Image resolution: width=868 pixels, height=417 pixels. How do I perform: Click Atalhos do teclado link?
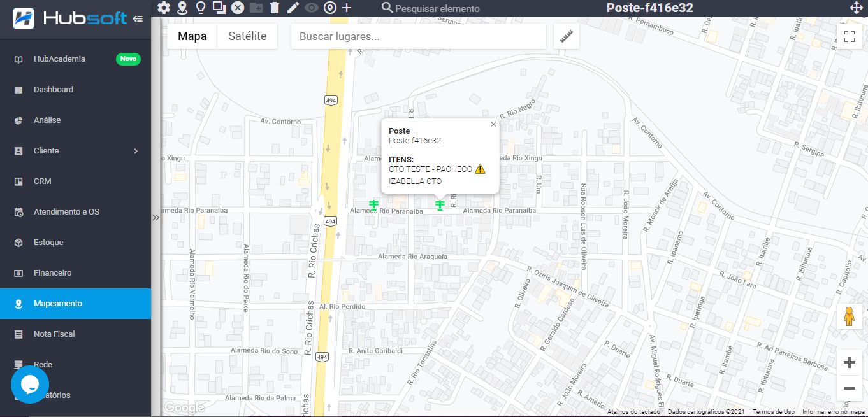pos(633,412)
